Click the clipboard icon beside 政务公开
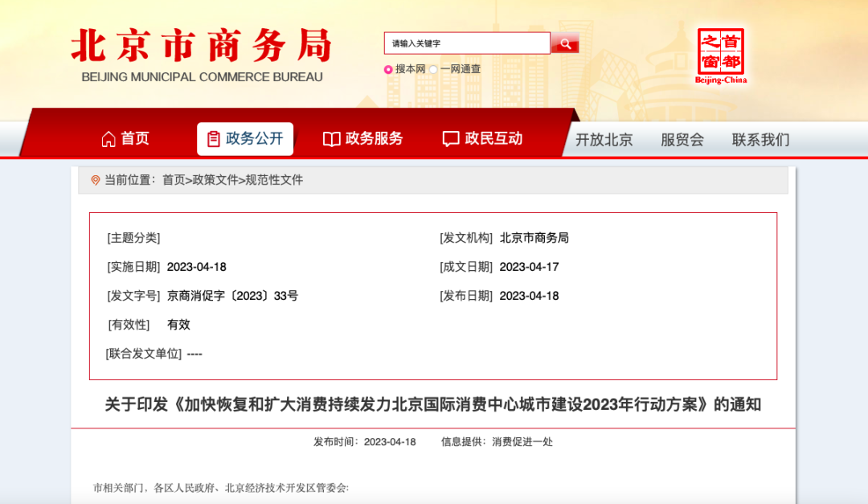868x504 pixels. (213, 139)
